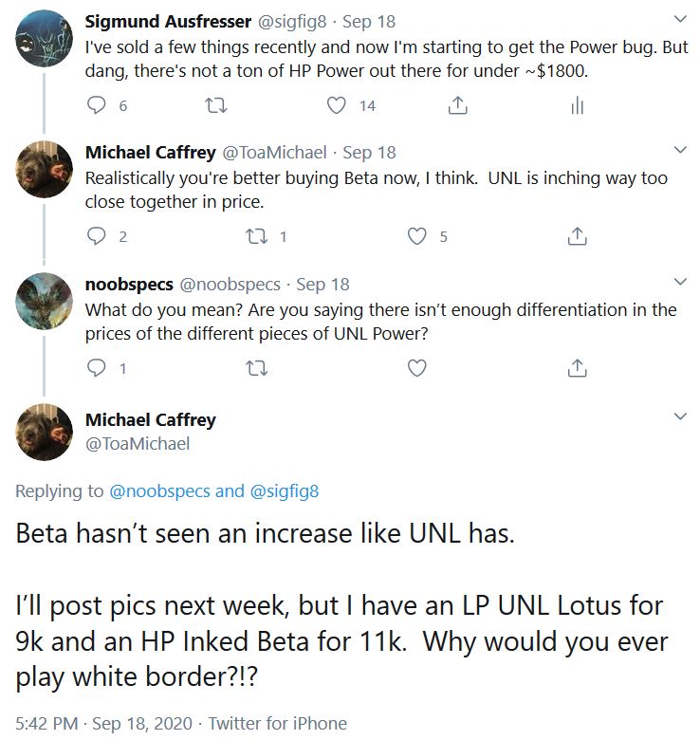Reply to Michael Caffrey's Beta recommendation tweet
700x740 pixels.
(97, 237)
